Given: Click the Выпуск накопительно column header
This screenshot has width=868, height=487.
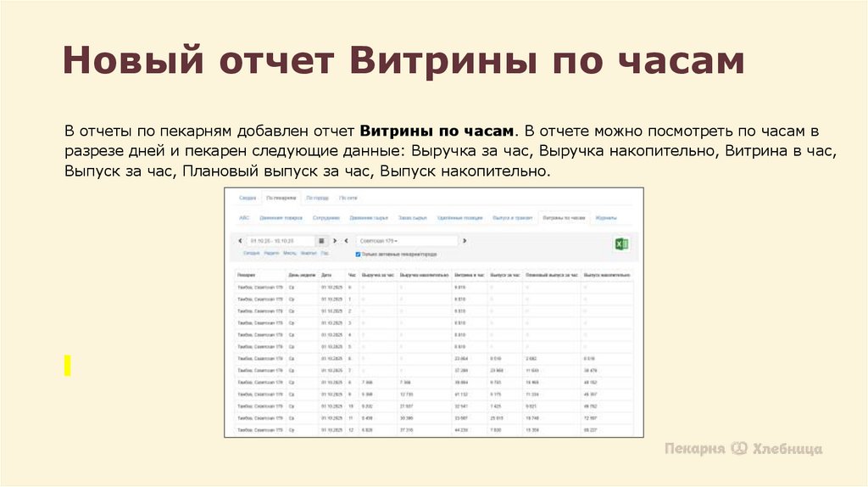Looking at the screenshot, I should 607,275.
